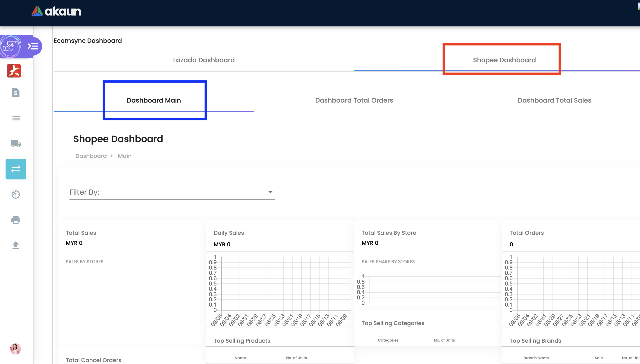
Task: Expand the sidebar menu toggle icon
Action: [x=33, y=46]
